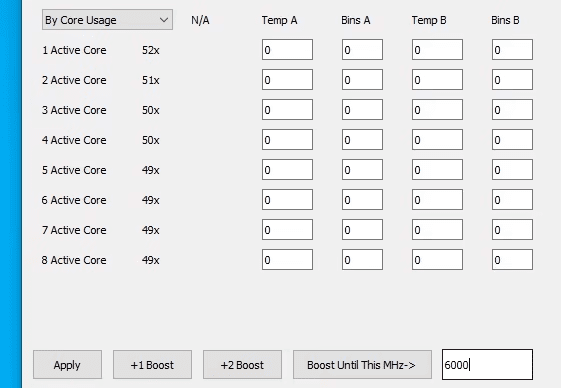Click the 51x multiplier value
The width and height of the screenshot is (561, 388).
151,80
